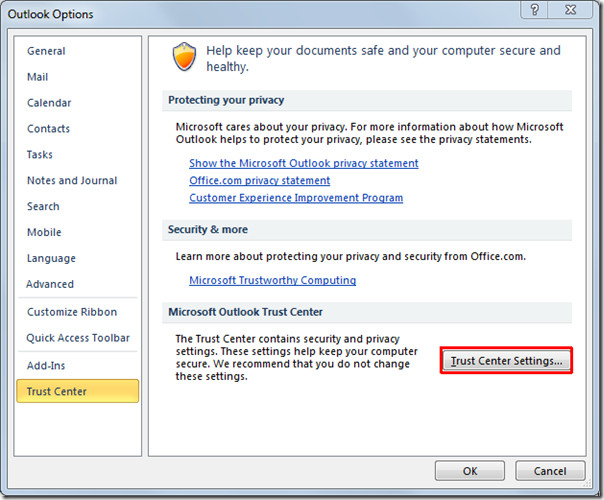Screen dimensions: 604x500
Task: Open Notes and Journal settings
Action: 72,180
